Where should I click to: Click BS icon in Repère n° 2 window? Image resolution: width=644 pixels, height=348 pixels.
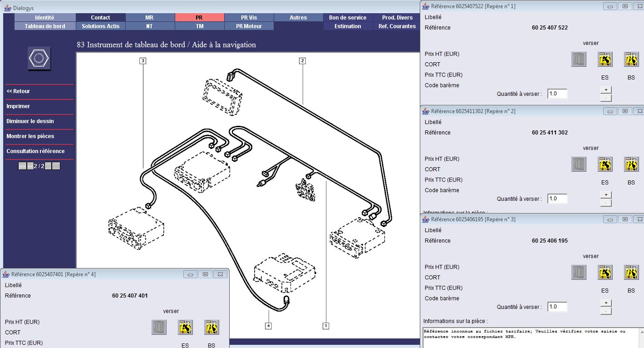coord(631,164)
